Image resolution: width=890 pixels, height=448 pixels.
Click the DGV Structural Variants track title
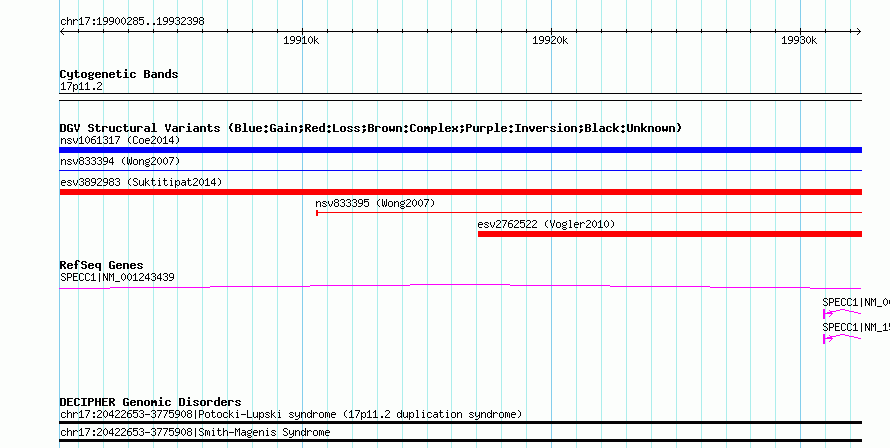pos(371,128)
